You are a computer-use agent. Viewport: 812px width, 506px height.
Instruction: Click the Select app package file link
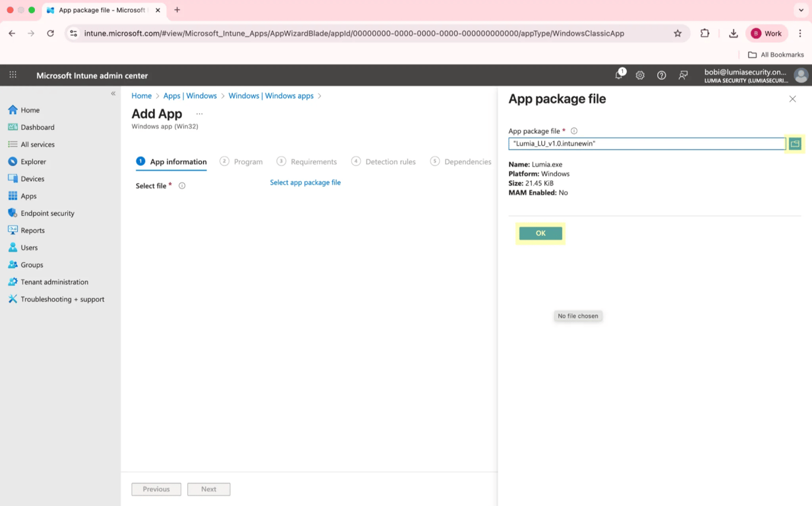(305, 183)
